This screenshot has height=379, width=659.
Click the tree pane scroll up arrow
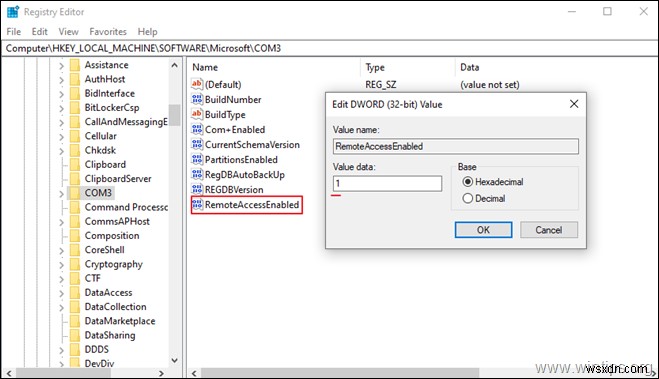pos(174,66)
